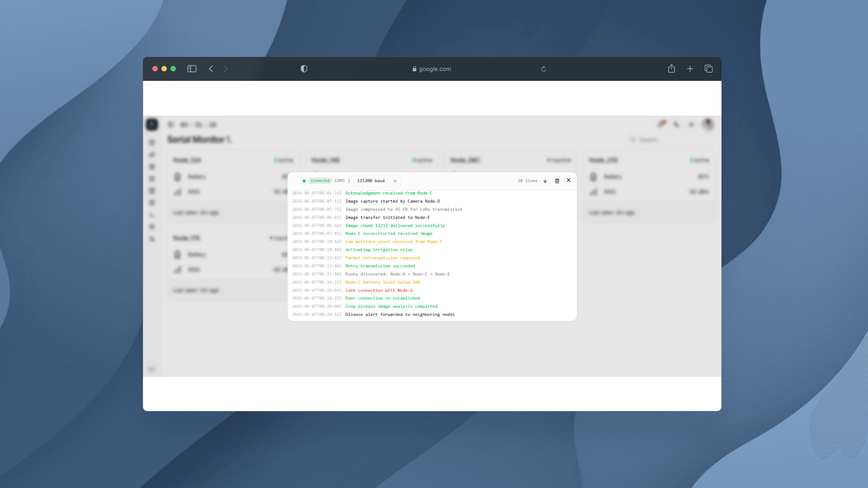Close the serial monitor panel with X

(569, 180)
